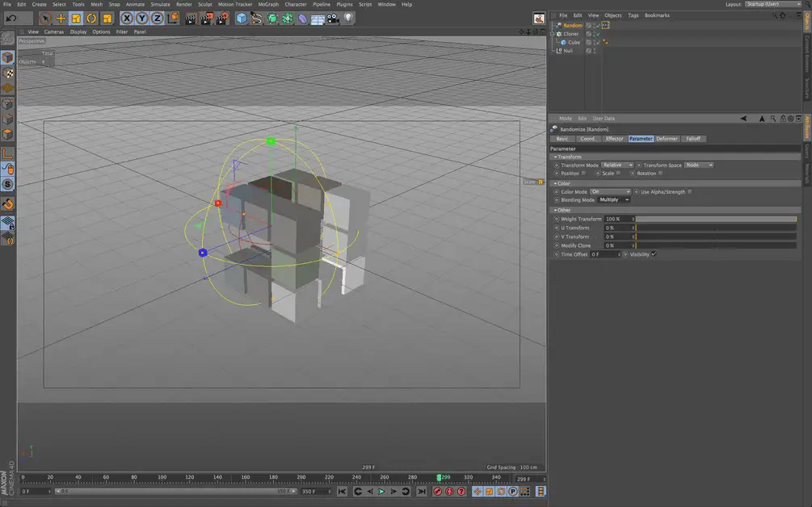Switch to the Deformer tab
Viewport: 812px width, 507px height.
coord(667,139)
